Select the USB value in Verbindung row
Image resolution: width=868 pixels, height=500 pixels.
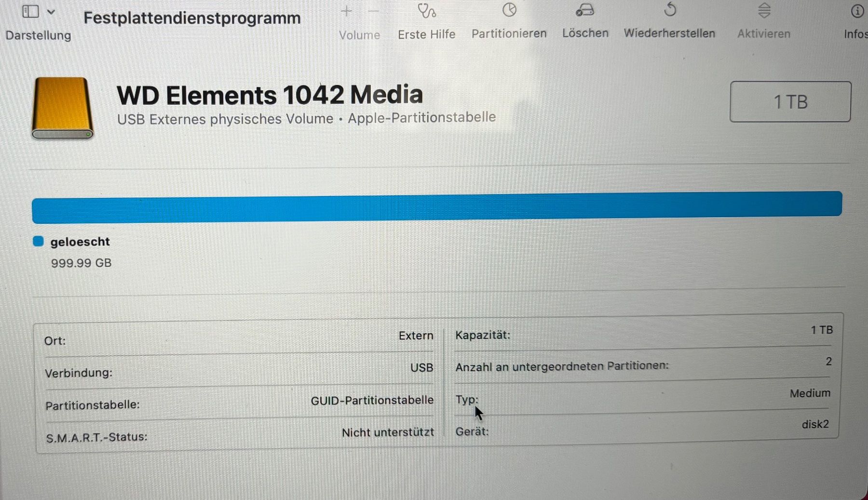[421, 368]
